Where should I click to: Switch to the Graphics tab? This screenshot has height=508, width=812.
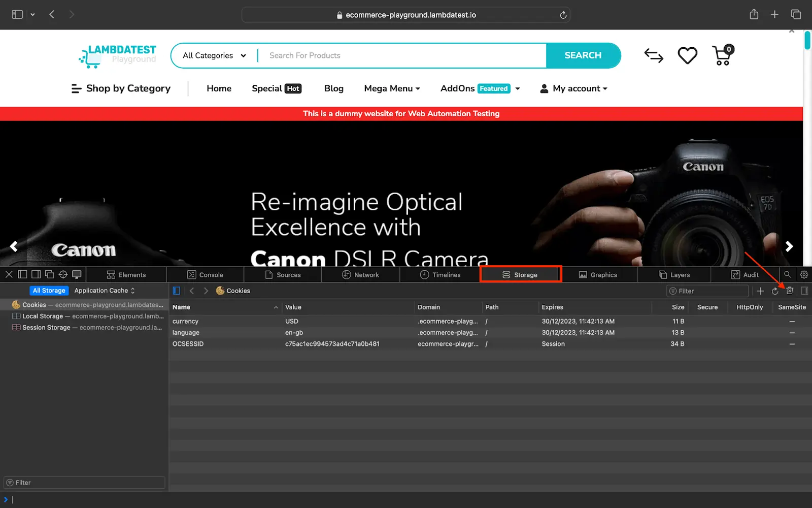coord(598,275)
